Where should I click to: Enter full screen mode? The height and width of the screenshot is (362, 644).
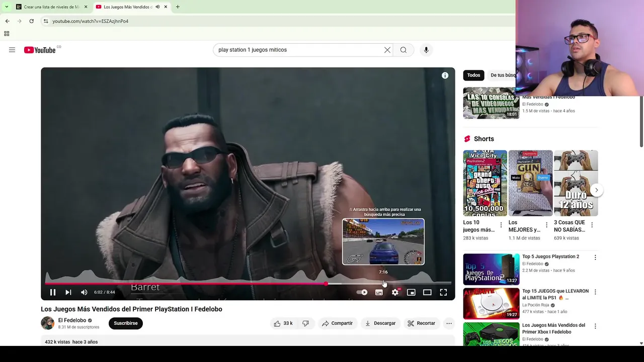coord(443,292)
